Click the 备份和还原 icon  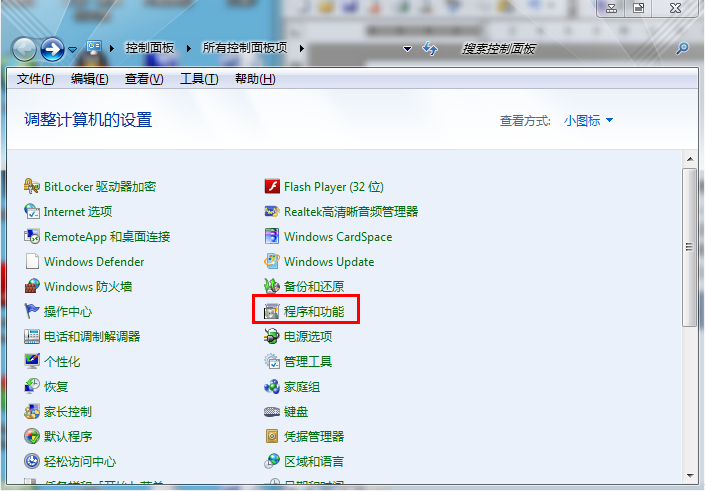pos(272,287)
